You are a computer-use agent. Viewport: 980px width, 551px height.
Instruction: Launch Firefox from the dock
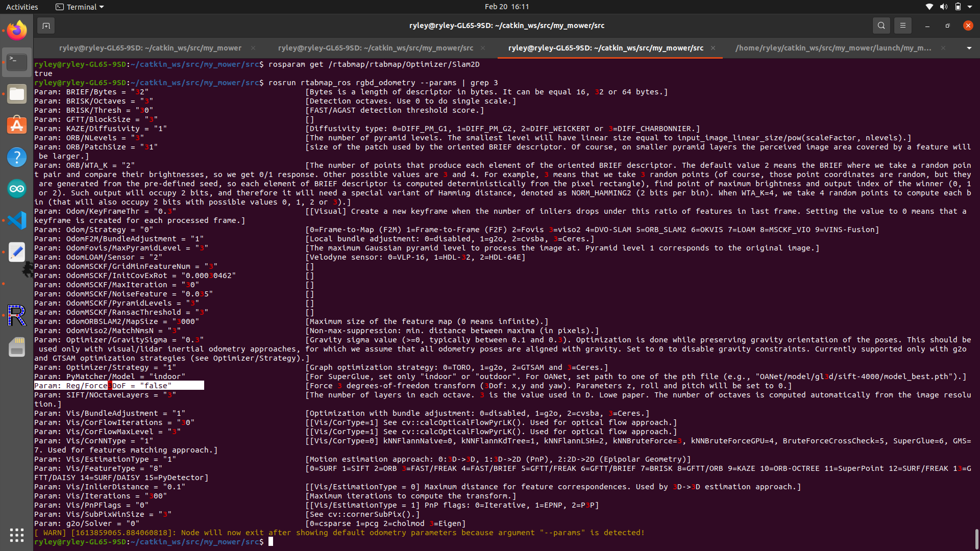click(17, 31)
